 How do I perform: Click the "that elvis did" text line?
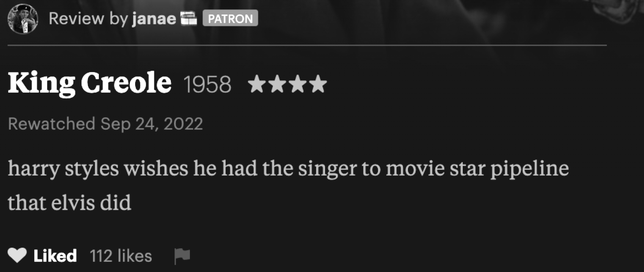tap(69, 203)
